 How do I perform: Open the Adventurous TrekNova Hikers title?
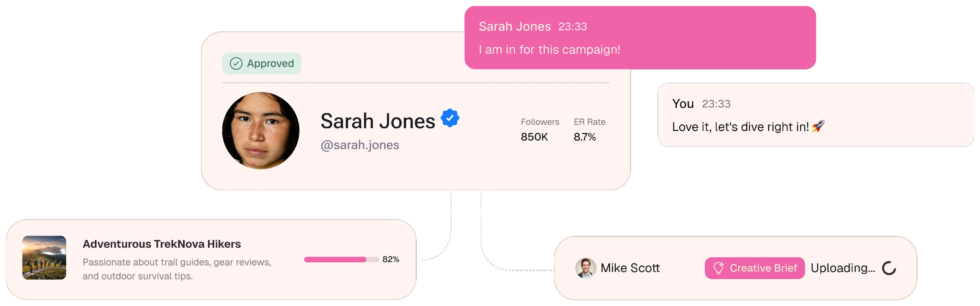point(162,244)
